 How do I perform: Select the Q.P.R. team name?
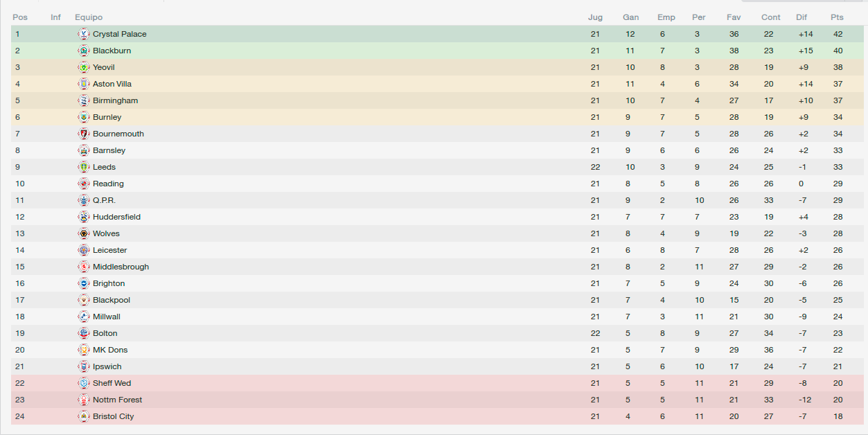[x=105, y=200]
